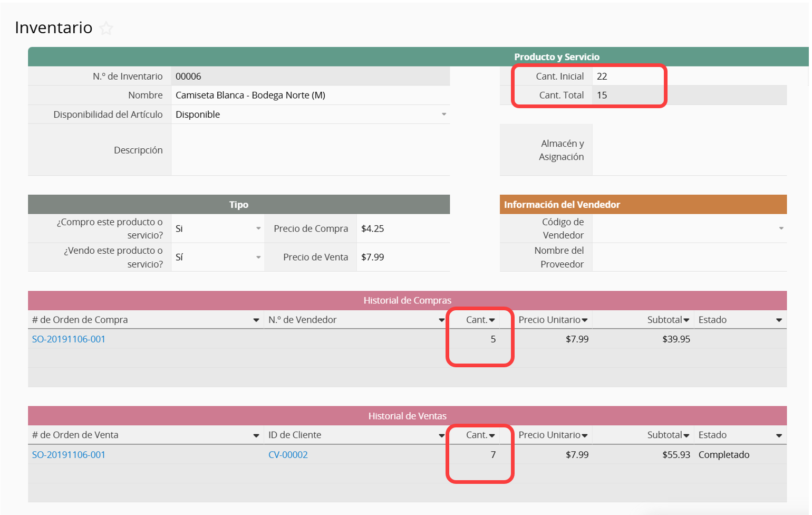This screenshot has height=515, width=812.
Task: Expand the ¿Vendo este producto o servicio? dropdown
Action: click(258, 257)
